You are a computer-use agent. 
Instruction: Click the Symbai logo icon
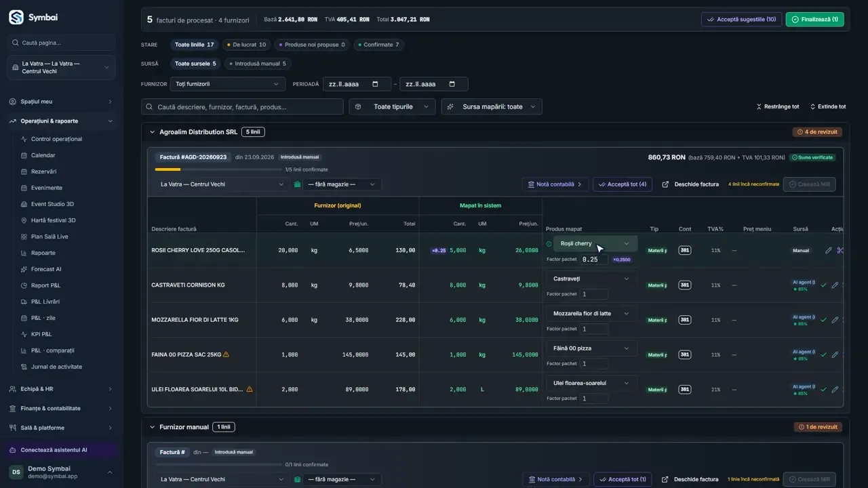click(x=16, y=17)
